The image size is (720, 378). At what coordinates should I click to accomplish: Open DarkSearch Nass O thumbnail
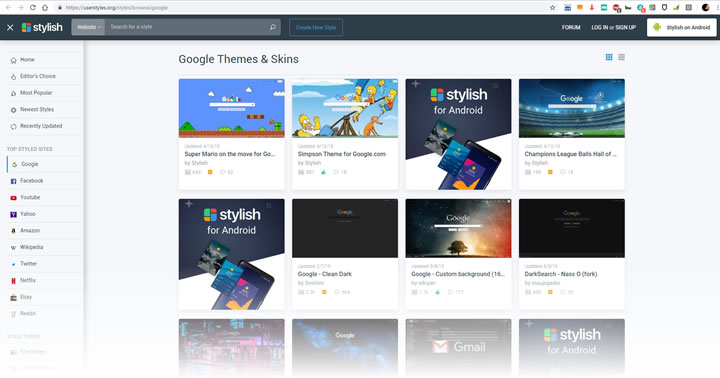pos(572,228)
